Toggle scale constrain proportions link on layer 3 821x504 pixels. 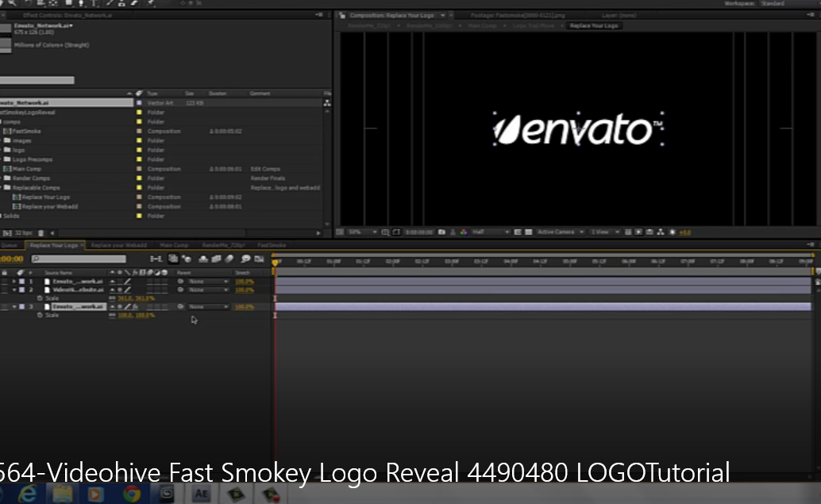coord(112,315)
